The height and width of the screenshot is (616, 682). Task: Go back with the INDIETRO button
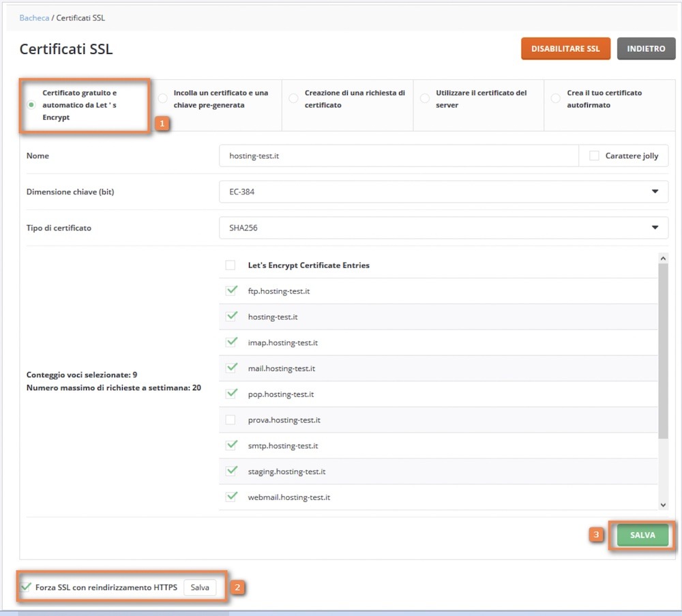pos(645,49)
